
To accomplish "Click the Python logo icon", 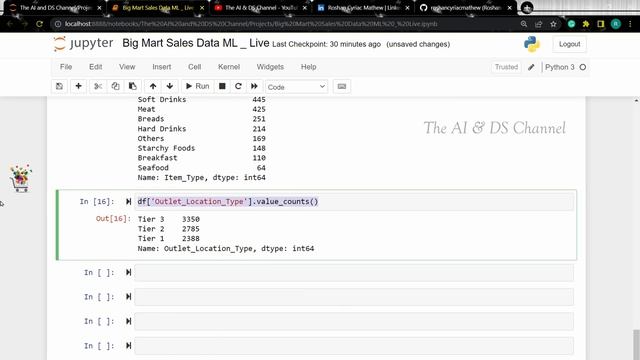I will 531,44.
